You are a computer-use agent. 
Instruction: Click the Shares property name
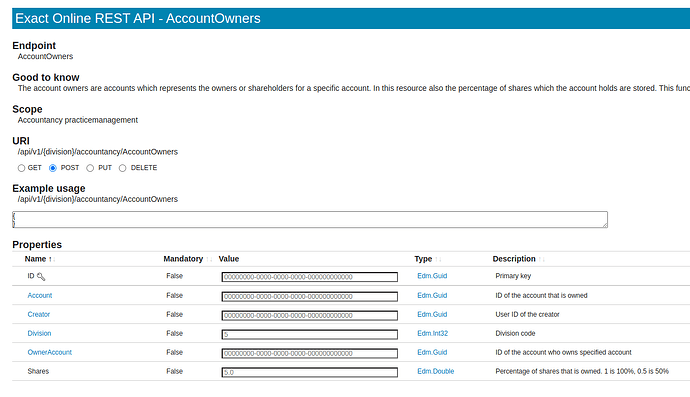pos(38,371)
